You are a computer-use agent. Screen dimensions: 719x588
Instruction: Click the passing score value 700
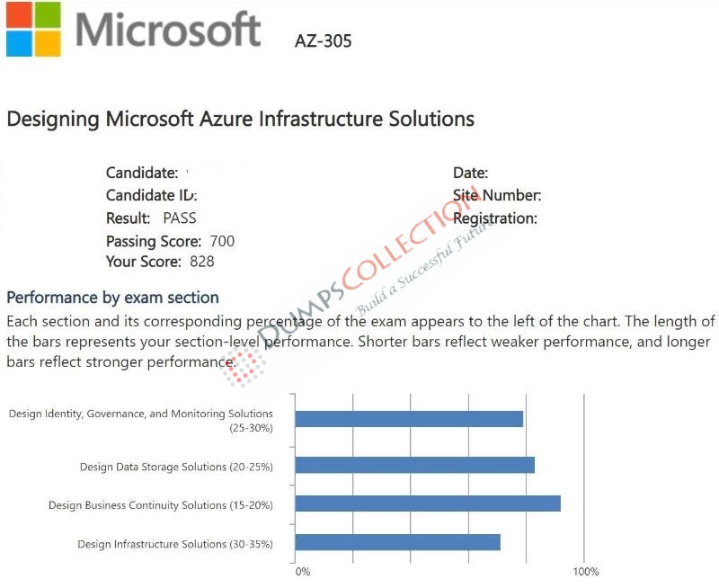[222, 241]
